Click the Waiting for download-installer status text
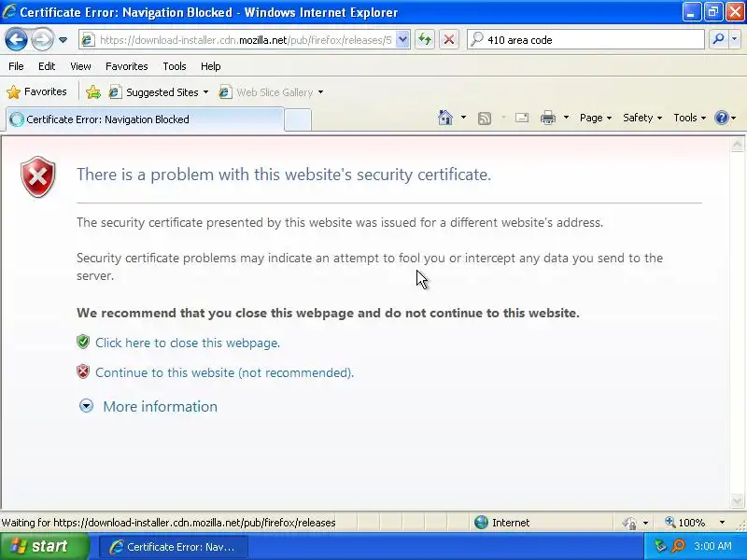This screenshot has height=560, width=747. 168,523
